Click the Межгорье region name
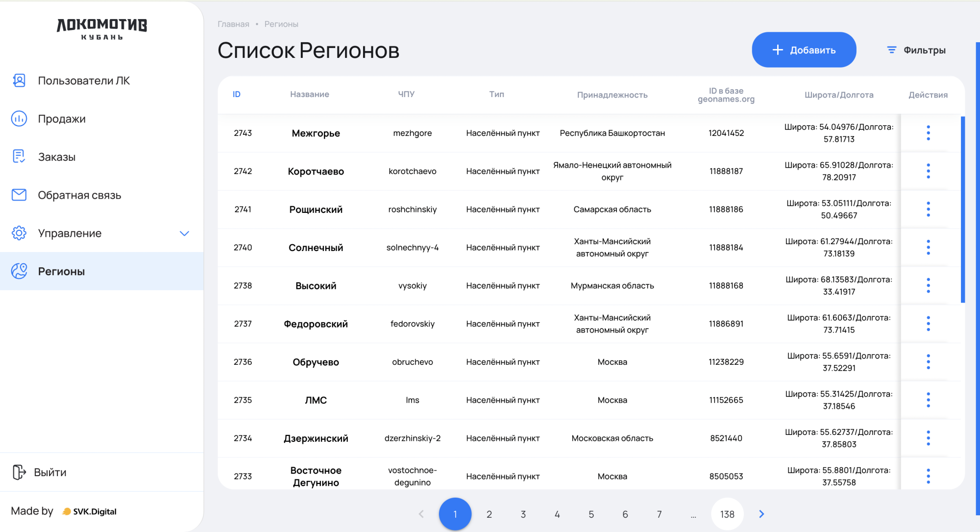 click(x=316, y=133)
